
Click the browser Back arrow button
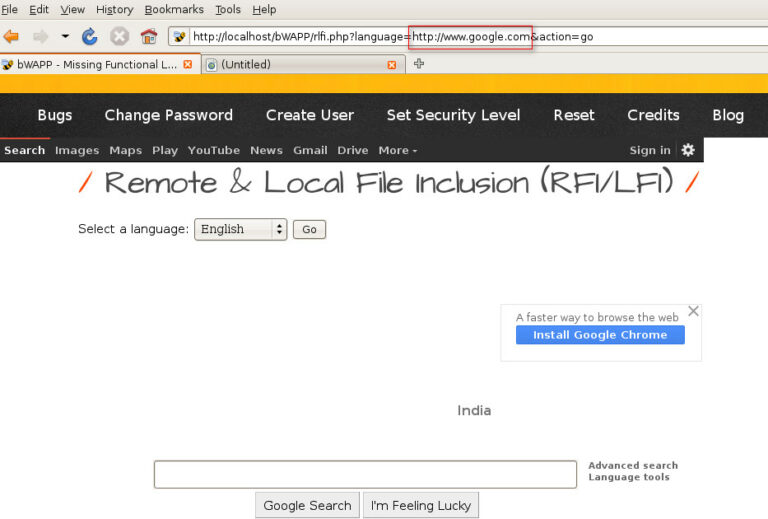[11, 37]
